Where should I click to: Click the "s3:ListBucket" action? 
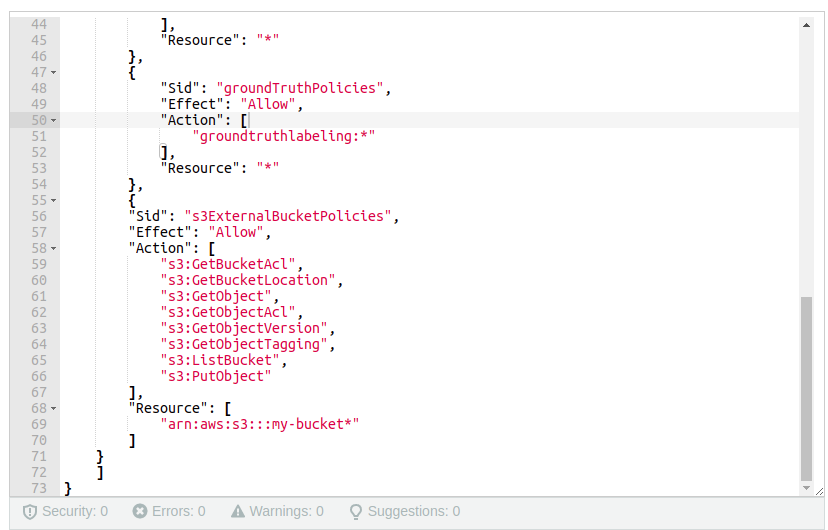[220, 361]
